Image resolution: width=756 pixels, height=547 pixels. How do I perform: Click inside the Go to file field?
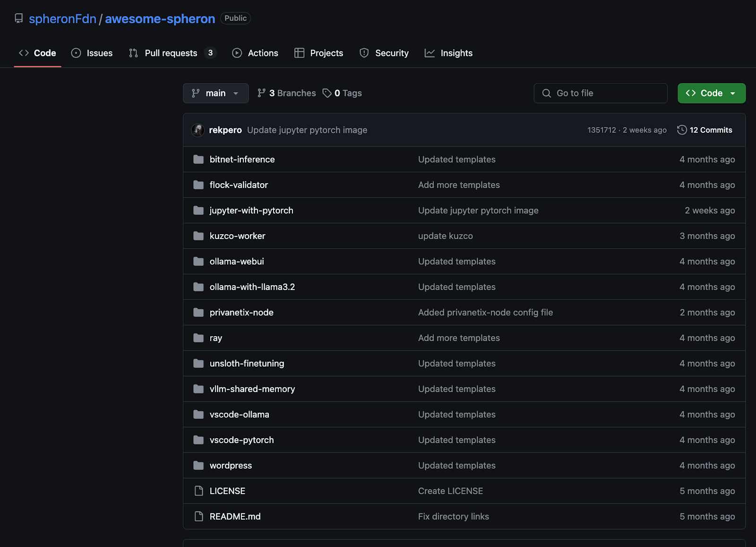pyautogui.click(x=601, y=93)
